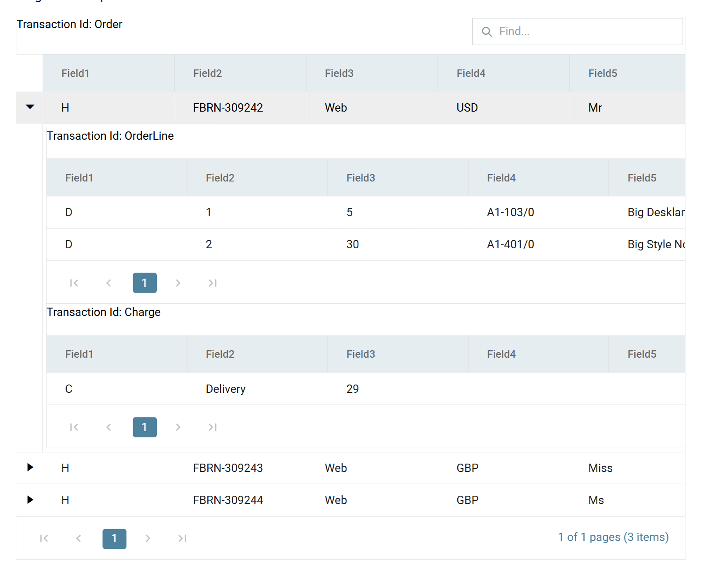The image size is (701, 588).
Task: Go to next page in OrderLine pager
Action: pyautogui.click(x=178, y=283)
